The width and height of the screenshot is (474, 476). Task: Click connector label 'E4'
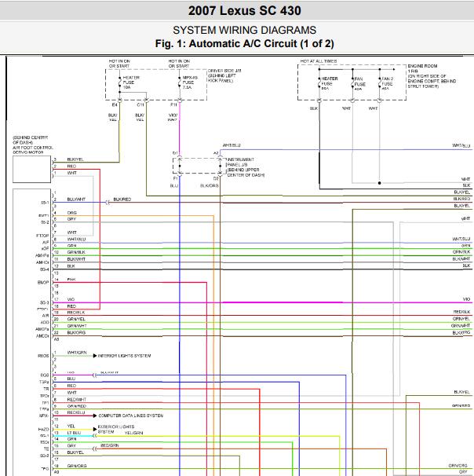(115, 104)
